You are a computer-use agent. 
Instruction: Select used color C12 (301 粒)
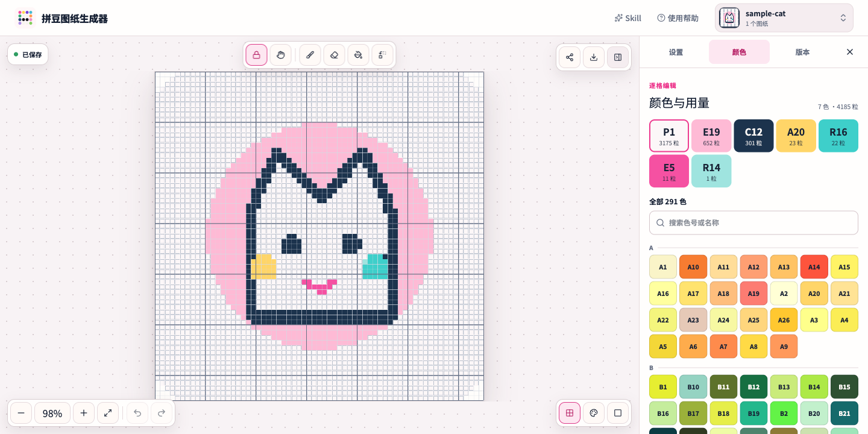753,136
